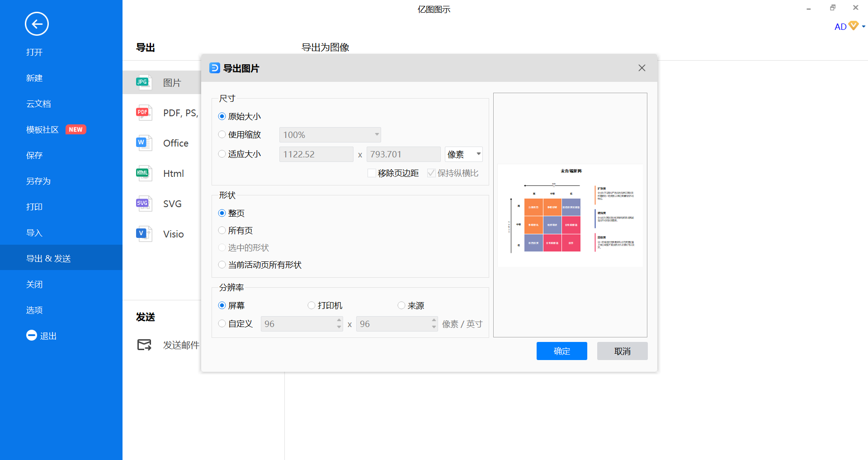Click the JPG image export icon

[144, 82]
